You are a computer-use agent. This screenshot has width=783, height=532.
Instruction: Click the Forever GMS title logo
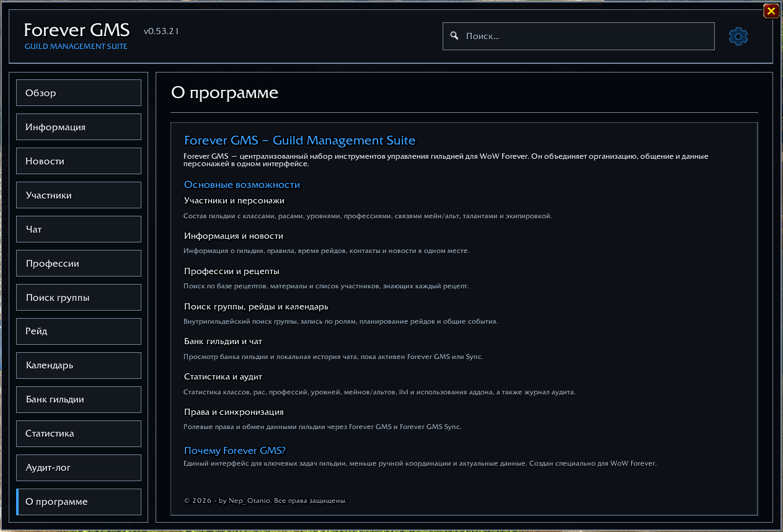click(77, 30)
